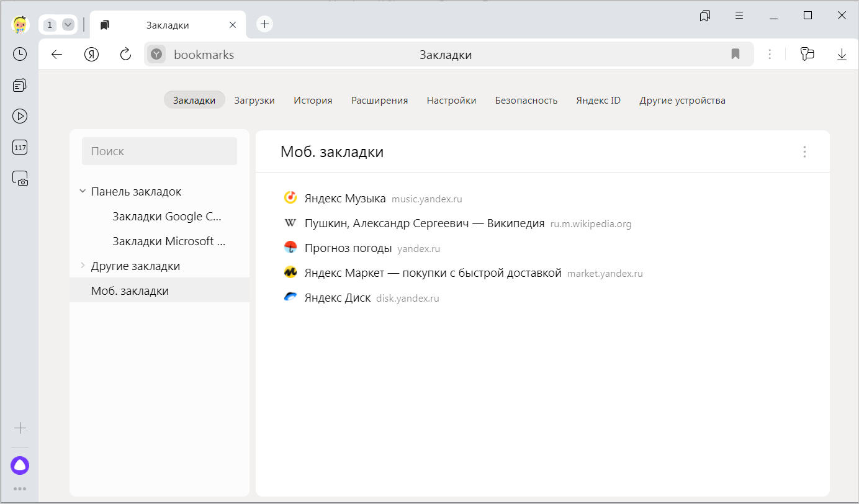Viewport: 859px width, 504px height.
Task: Switch to the Расширения section
Action: pyautogui.click(x=379, y=100)
